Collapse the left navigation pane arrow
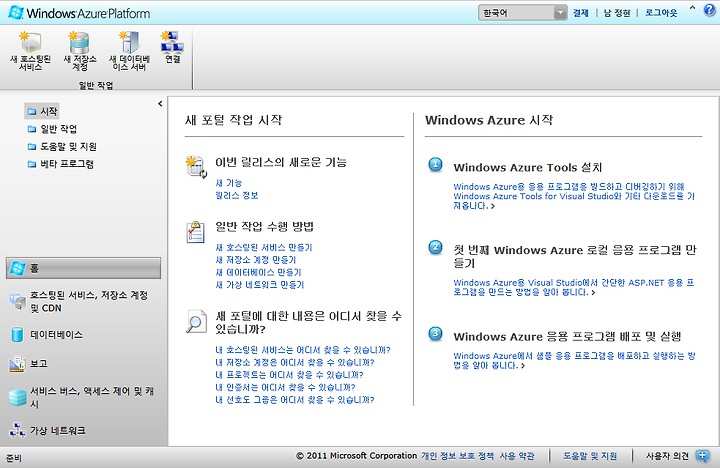The height and width of the screenshot is (468, 720). tap(160, 104)
